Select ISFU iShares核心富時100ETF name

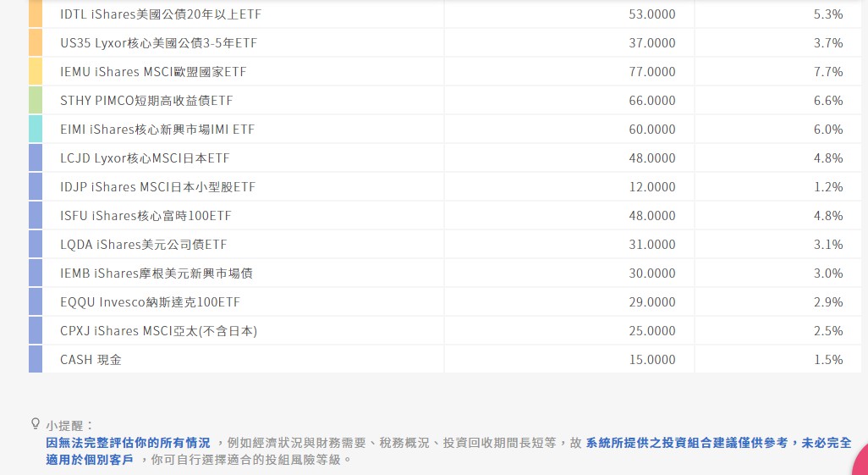pyautogui.click(x=146, y=216)
